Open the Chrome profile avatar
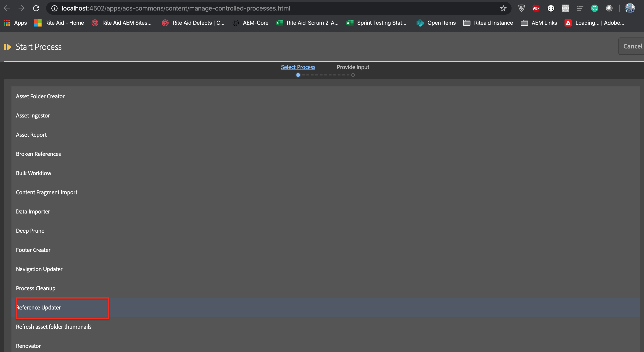The image size is (644, 352). (630, 8)
